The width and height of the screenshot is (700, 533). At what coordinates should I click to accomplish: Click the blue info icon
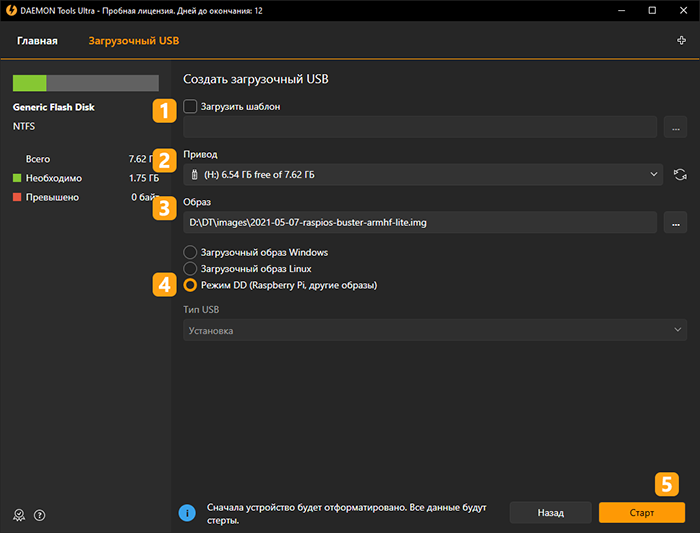coord(187,513)
